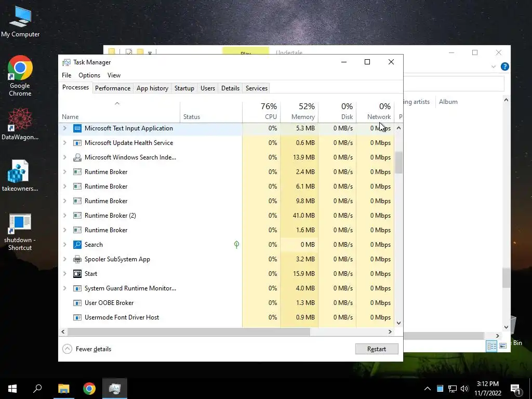Expand the Runtime Broker (2) group
The height and width of the screenshot is (399, 532).
click(64, 216)
